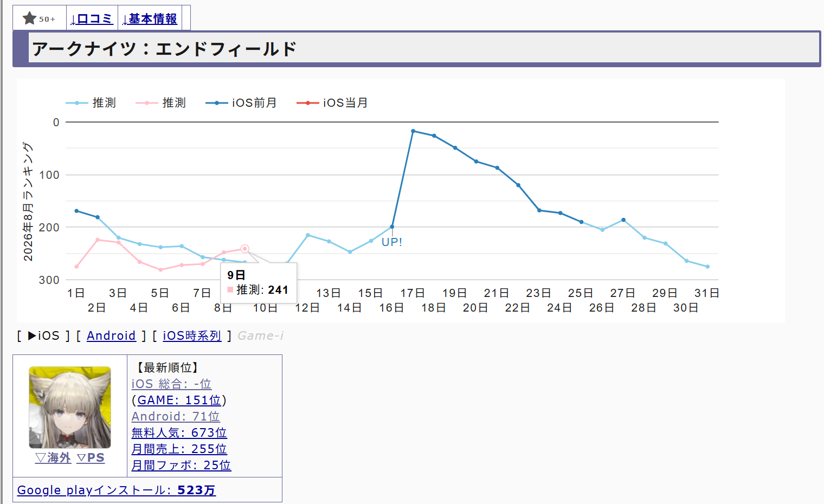Image resolution: width=824 pixels, height=504 pixels.
Task: Click the data point on 12日
Action: [308, 235]
